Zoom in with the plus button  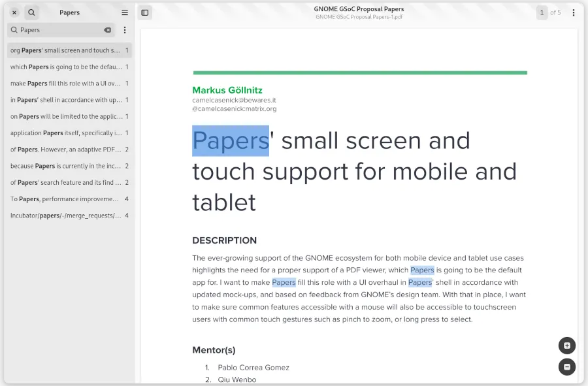(x=567, y=346)
